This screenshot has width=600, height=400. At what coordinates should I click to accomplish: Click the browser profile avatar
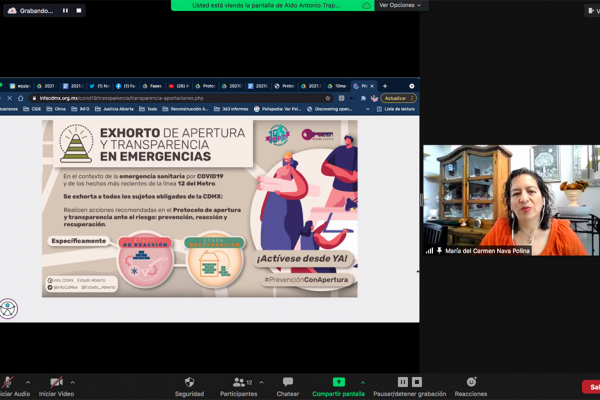coord(374,98)
